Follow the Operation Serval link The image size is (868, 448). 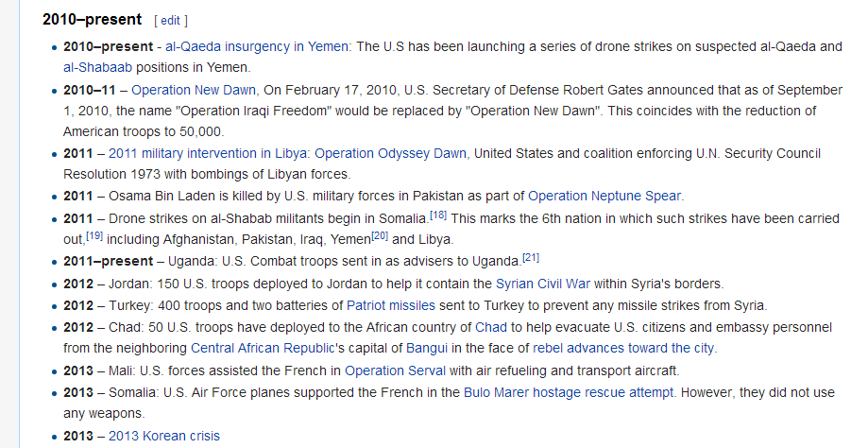[x=395, y=371]
